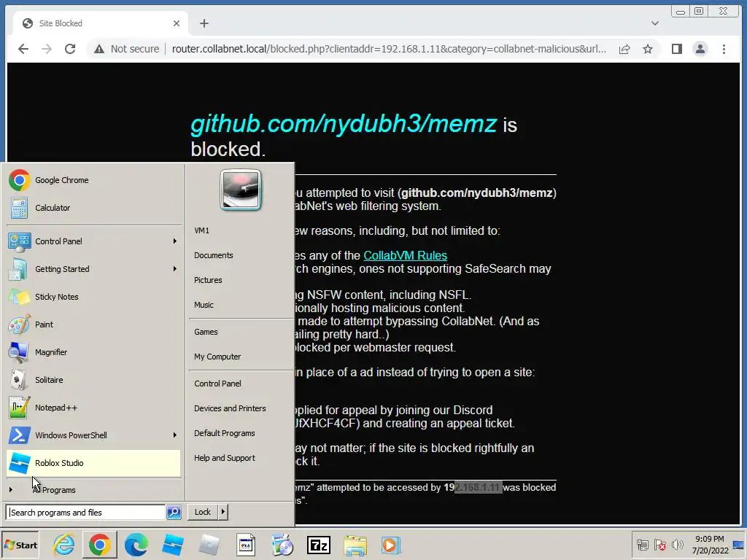
Task: Switch to Chrome taskbar button
Action: point(99,545)
